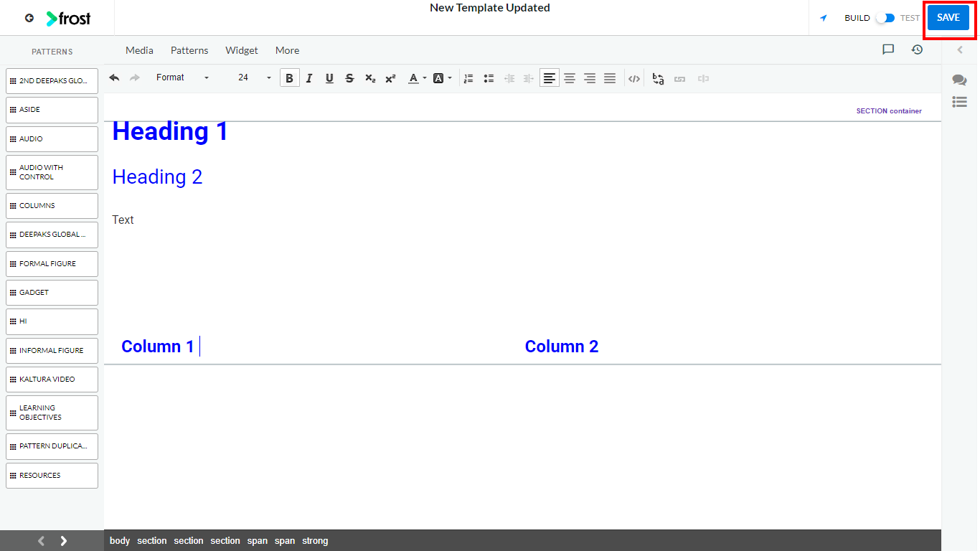Select the AUDIO WITH CONTROL pattern
980x551 pixels.
52,172
